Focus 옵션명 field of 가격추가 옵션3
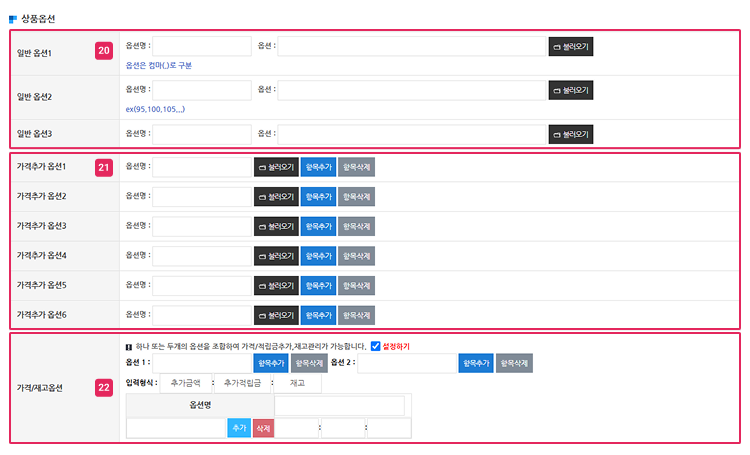 [202, 226]
